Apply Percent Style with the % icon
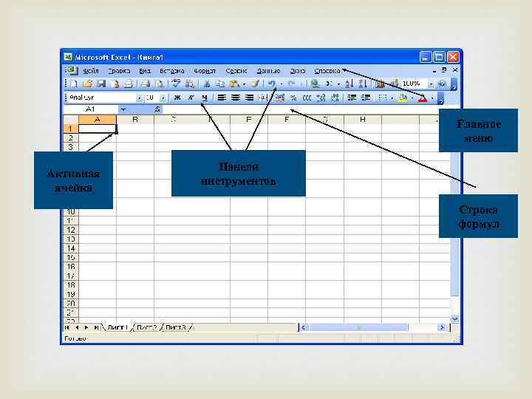The image size is (532, 399). tap(293, 98)
